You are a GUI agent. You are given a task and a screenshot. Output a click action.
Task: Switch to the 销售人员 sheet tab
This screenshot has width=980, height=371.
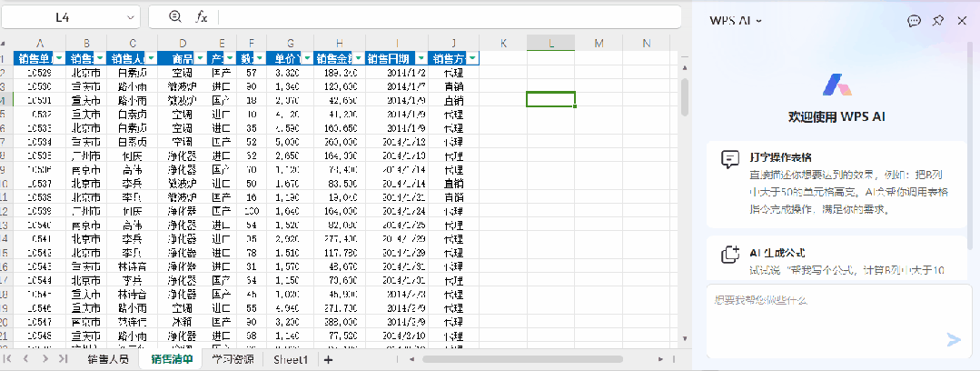pos(108,360)
